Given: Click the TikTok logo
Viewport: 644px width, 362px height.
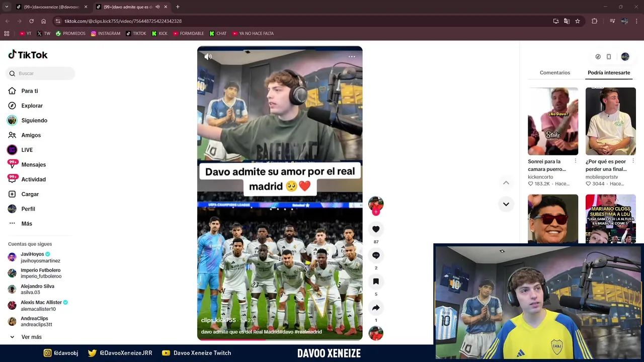Looking at the screenshot, I should click(28, 55).
